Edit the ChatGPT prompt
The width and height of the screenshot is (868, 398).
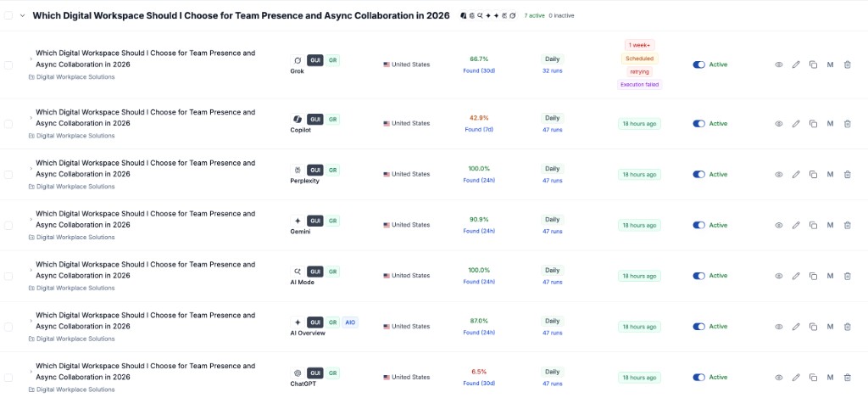[x=795, y=378]
